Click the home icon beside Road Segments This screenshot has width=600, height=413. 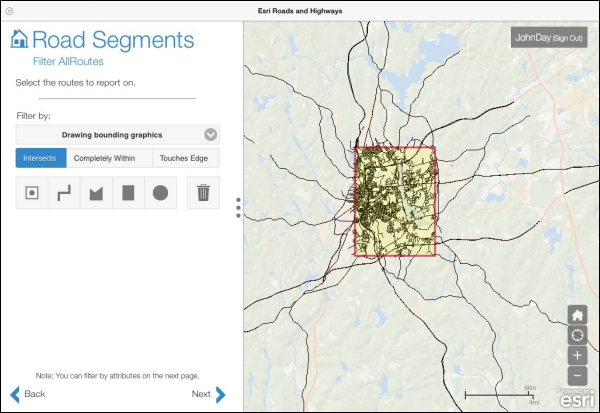19,40
